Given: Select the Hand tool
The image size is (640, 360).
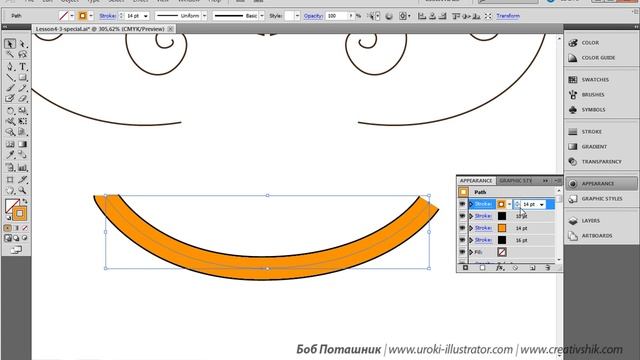Looking at the screenshot, I should click(10, 191).
